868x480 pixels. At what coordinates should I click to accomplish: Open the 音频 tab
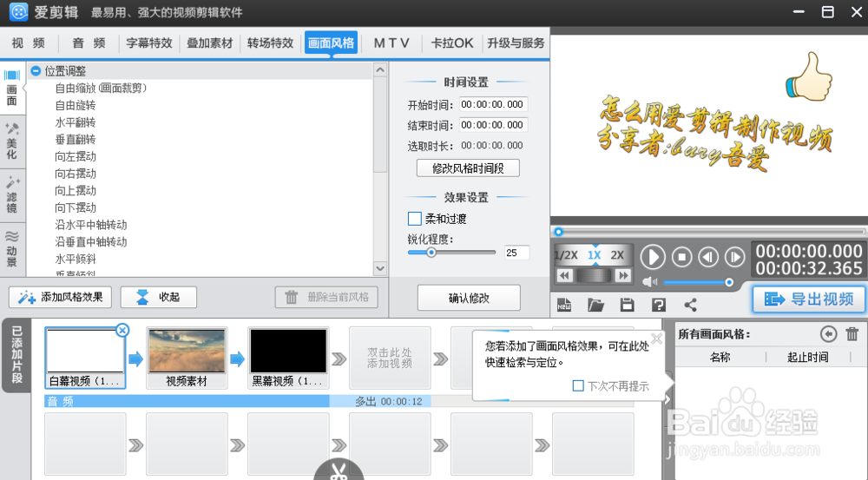[89, 43]
